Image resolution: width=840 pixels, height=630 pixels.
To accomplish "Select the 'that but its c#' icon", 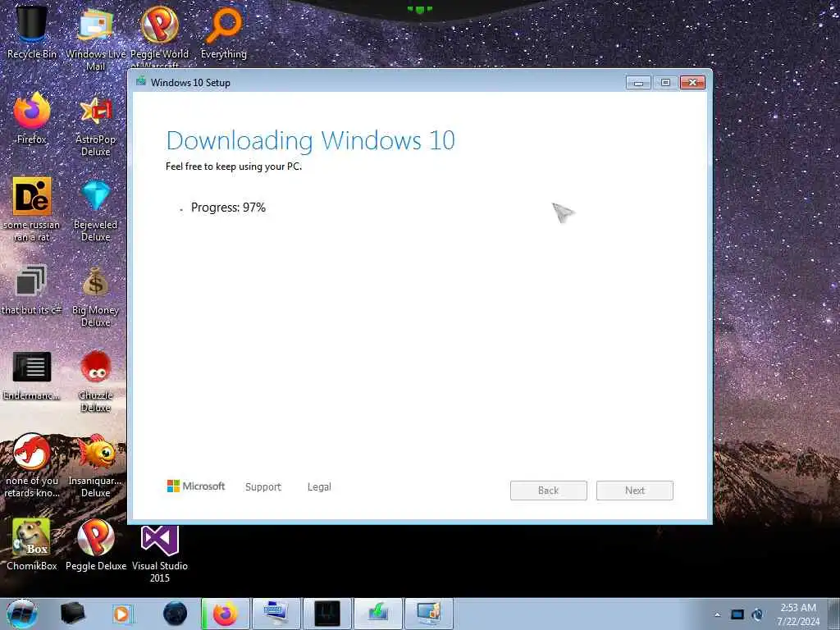I will tap(31, 290).
